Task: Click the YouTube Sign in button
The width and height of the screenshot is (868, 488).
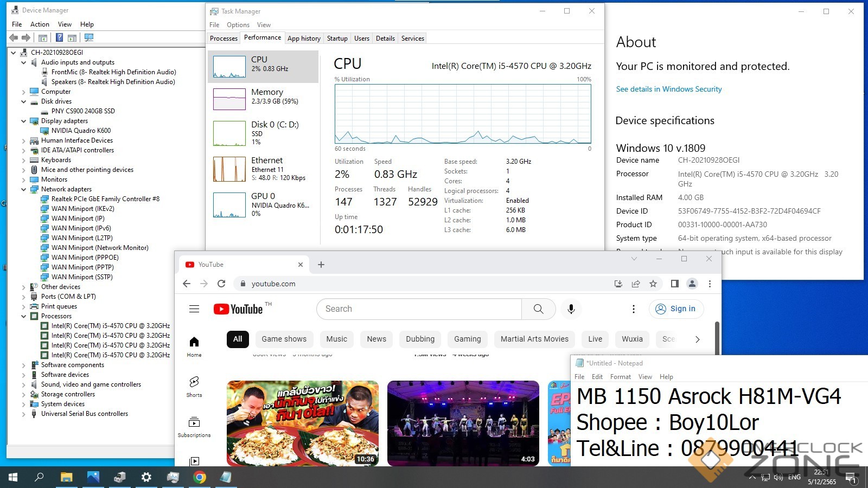Action: coord(676,309)
